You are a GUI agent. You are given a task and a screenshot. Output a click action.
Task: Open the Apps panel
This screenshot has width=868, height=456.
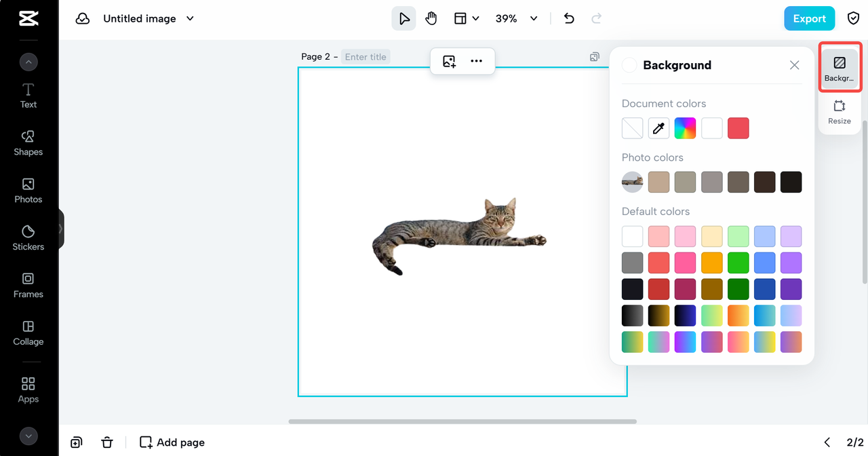pos(28,390)
